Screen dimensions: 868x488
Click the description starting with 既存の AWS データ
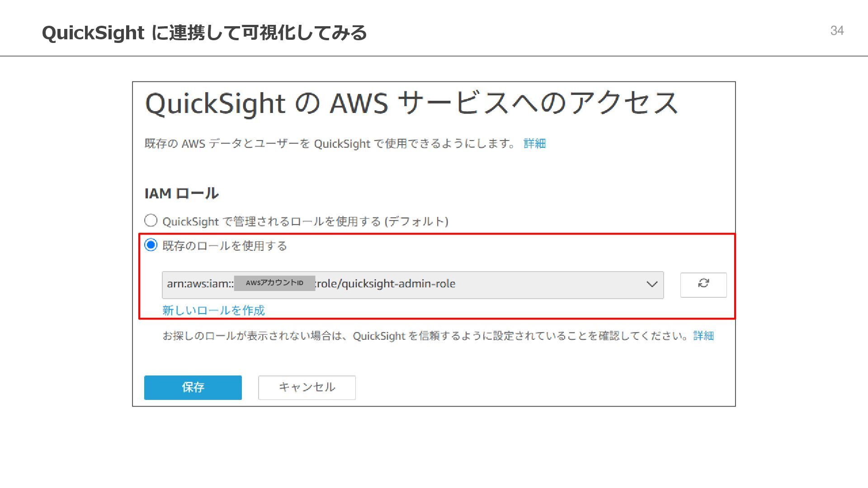point(329,144)
